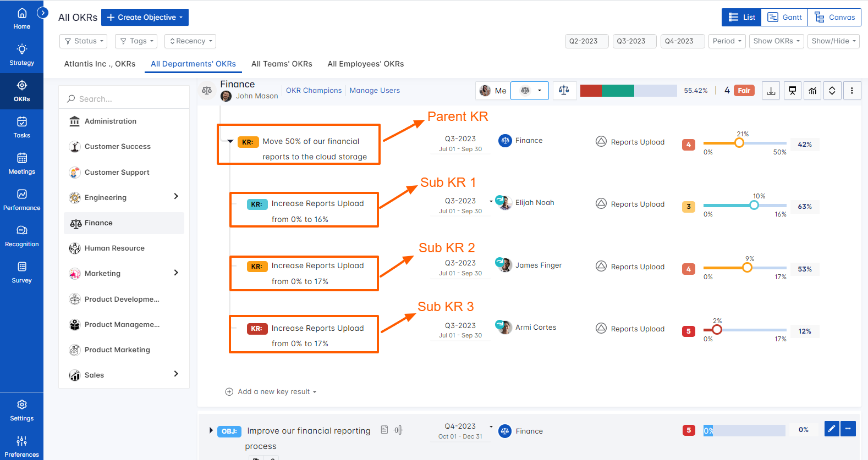Click the chart insights icon
This screenshot has height=460, width=868.
point(812,91)
